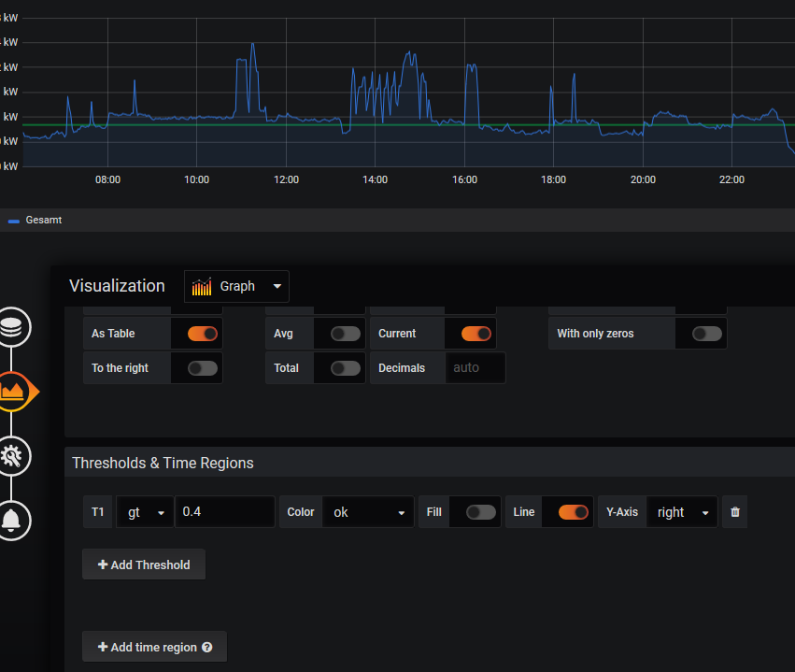795x672 pixels.
Task: Open the General settings gear icon
Action: (x=11, y=456)
